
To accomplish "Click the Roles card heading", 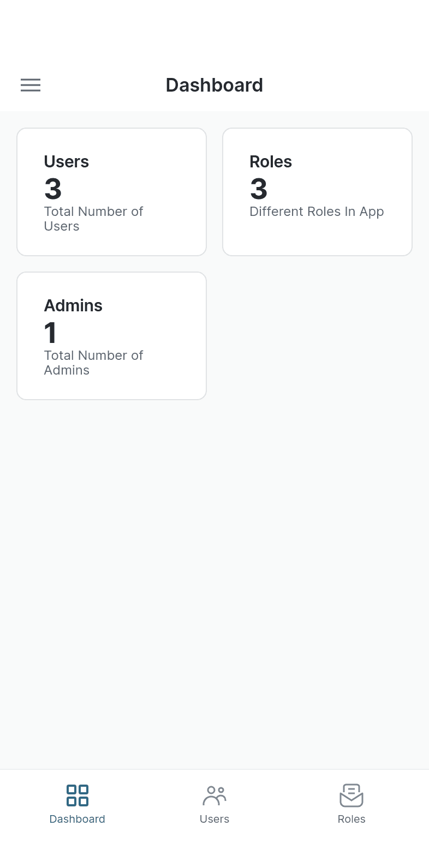I will (x=271, y=162).
